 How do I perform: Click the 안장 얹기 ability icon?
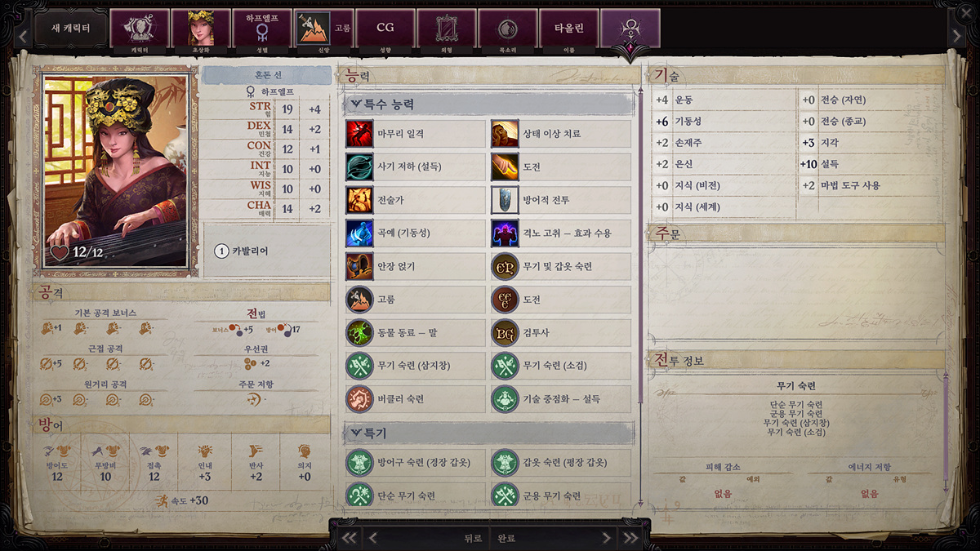tap(359, 266)
